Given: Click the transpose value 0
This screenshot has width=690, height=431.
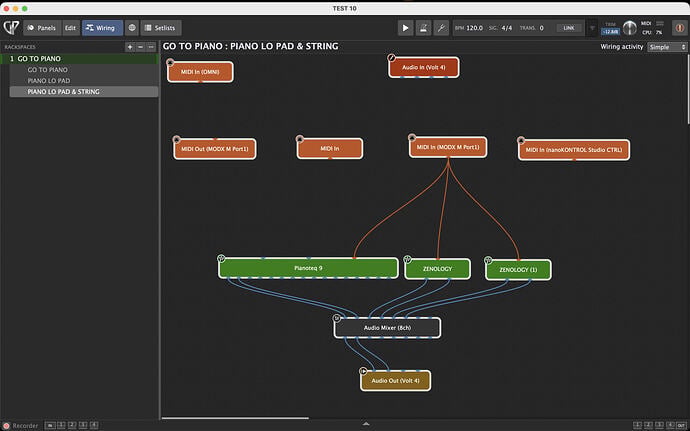Looking at the screenshot, I should tap(541, 28).
